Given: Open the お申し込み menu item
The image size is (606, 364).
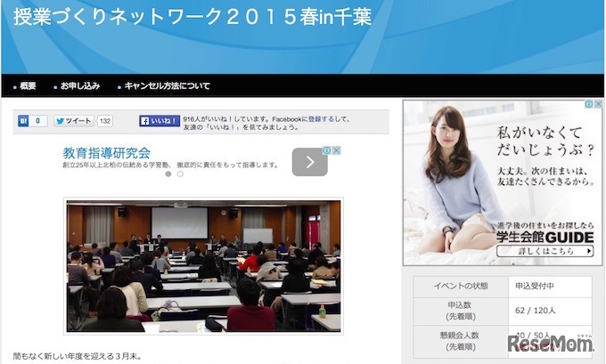Looking at the screenshot, I should click(x=80, y=86).
